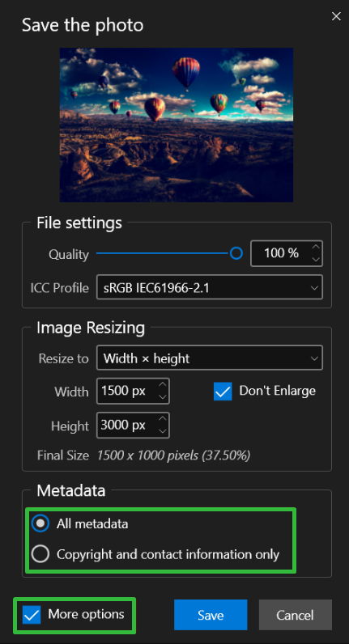Decrease the Width value with down arrow
The width and height of the screenshot is (349, 644).
pos(163,396)
